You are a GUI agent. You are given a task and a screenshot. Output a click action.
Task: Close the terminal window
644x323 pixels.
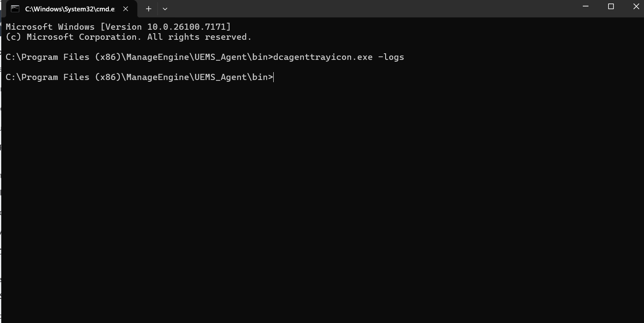636,7
